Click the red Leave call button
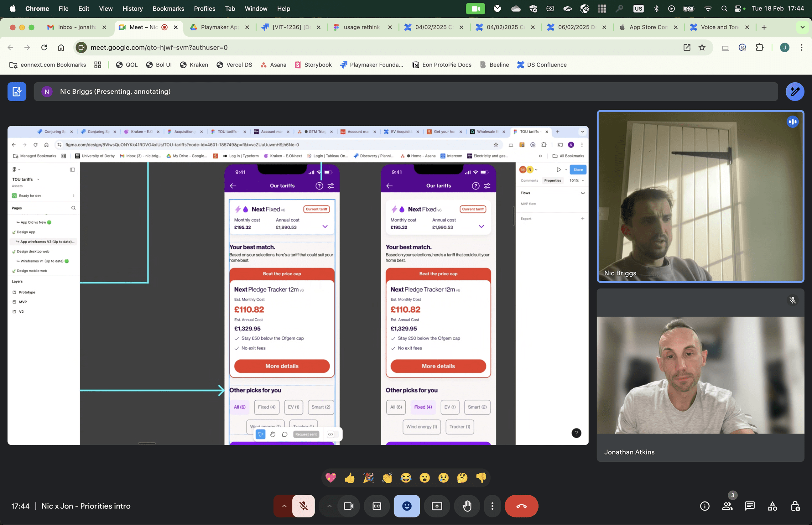The width and height of the screenshot is (812, 525). coord(521,506)
